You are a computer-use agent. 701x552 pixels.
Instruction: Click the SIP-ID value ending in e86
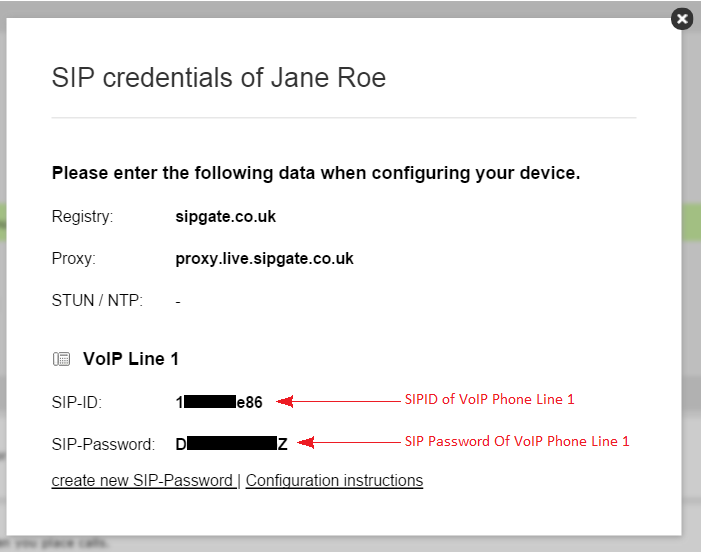point(219,402)
